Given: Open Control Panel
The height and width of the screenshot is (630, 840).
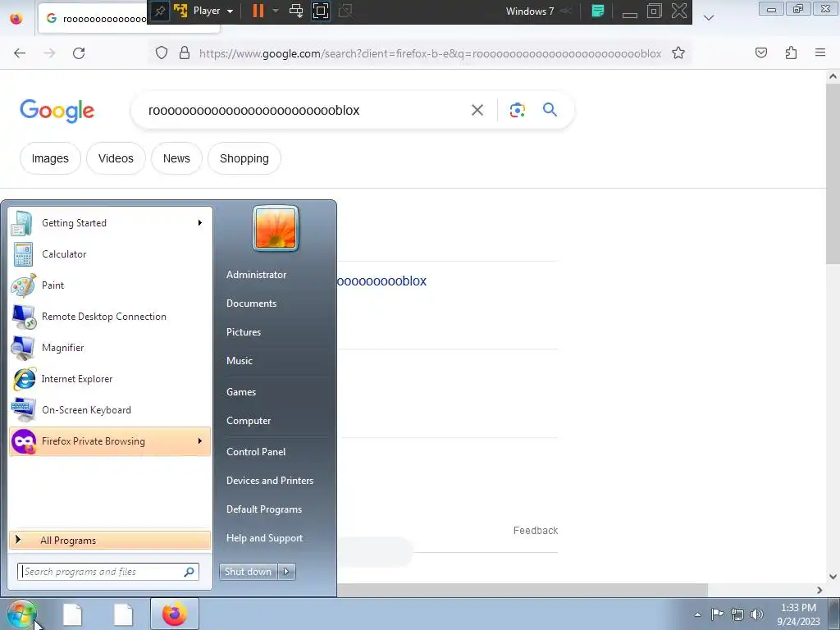Looking at the screenshot, I should pyautogui.click(x=256, y=452).
